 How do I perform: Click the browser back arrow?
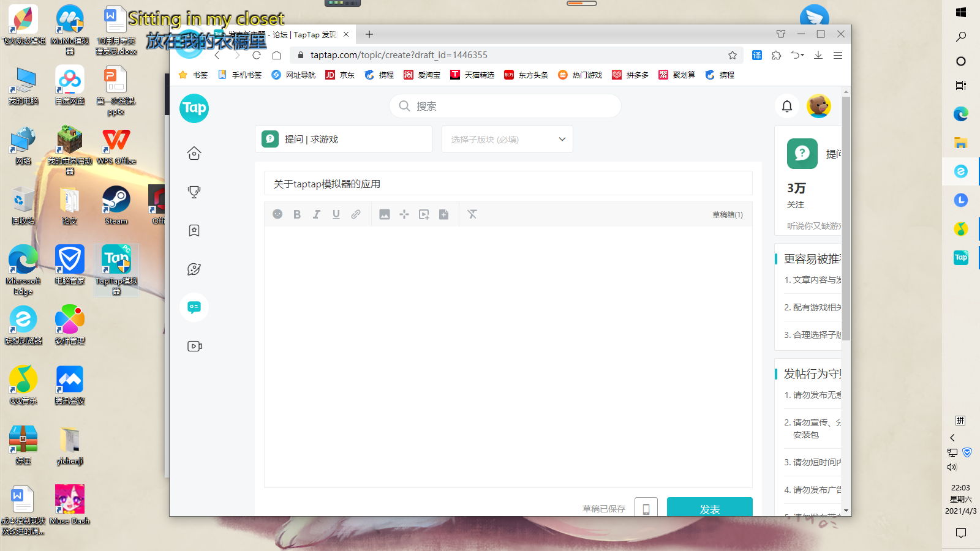click(217, 55)
